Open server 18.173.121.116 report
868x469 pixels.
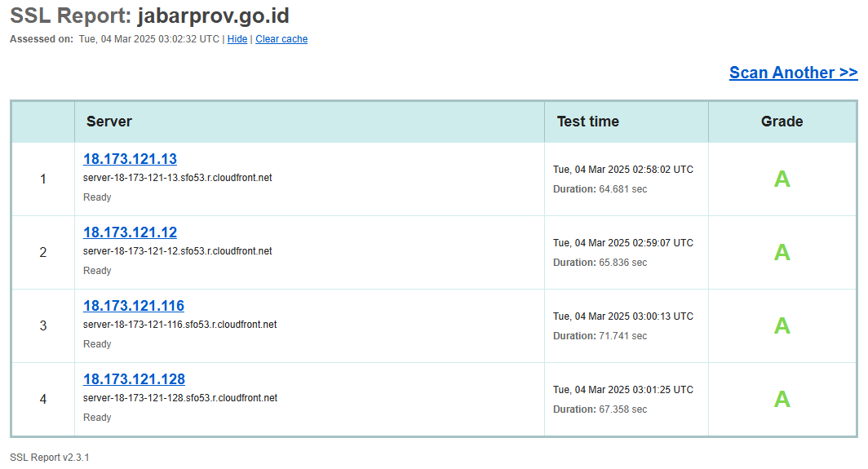coord(134,306)
